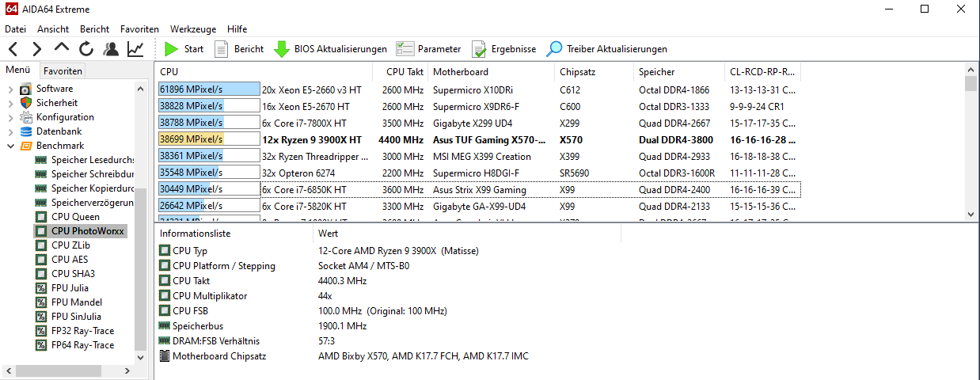Sort by the CPU column header
Viewport: 980px width, 380px height.
coord(265,72)
